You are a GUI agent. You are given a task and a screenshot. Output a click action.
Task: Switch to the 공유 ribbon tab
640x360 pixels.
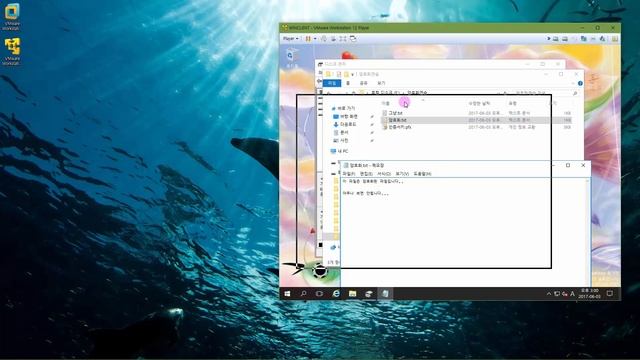click(363, 83)
